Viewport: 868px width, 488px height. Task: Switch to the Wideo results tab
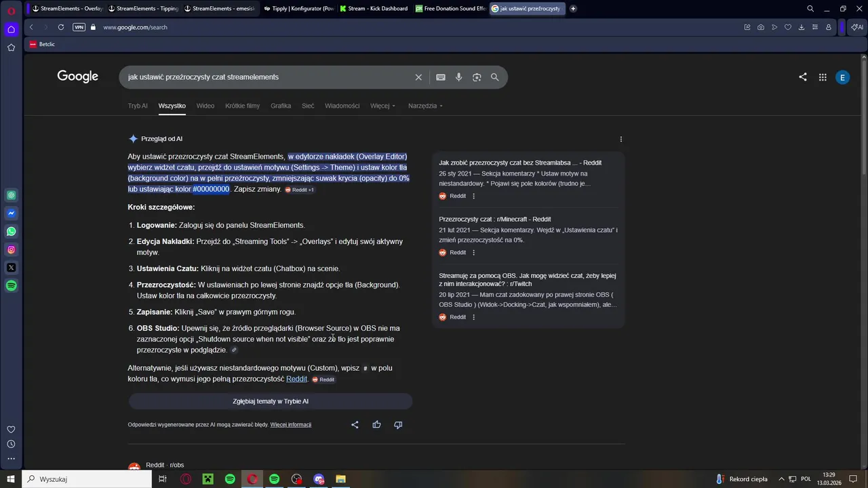click(x=205, y=106)
